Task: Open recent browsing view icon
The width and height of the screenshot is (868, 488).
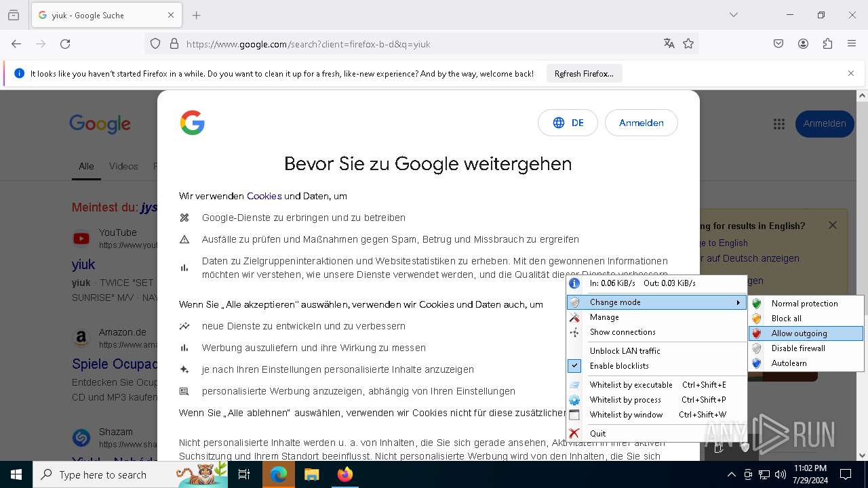Action: point(14,15)
